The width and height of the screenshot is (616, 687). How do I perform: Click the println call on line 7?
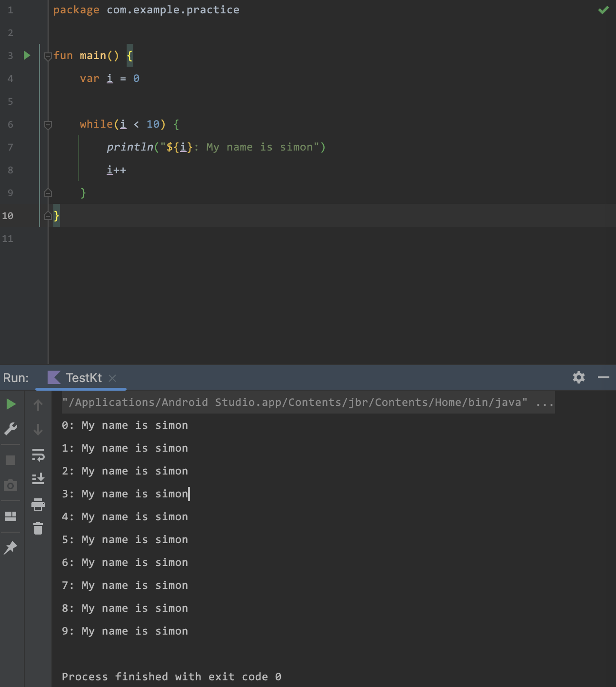(130, 147)
